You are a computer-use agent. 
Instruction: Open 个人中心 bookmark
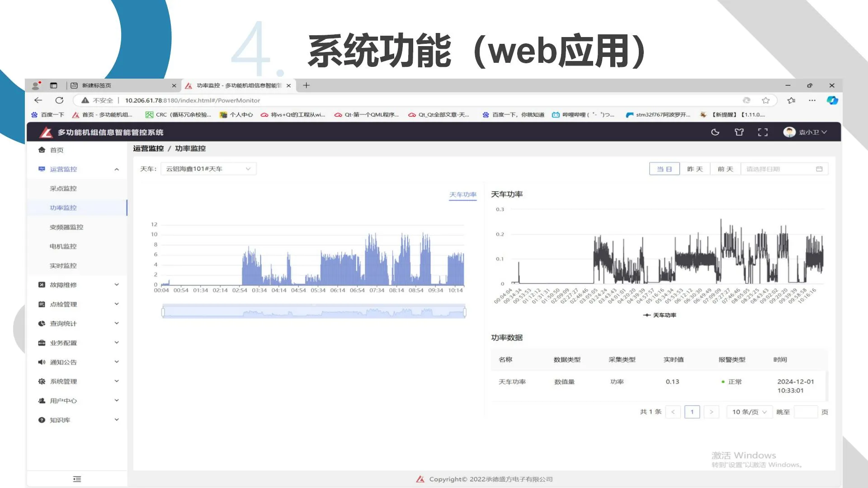coord(236,115)
